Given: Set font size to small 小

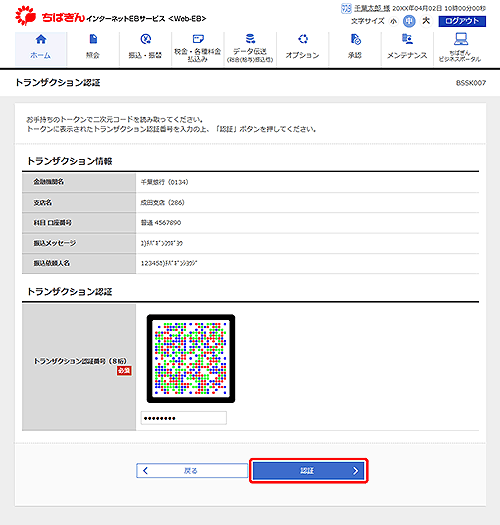Looking at the screenshot, I should (x=394, y=21).
